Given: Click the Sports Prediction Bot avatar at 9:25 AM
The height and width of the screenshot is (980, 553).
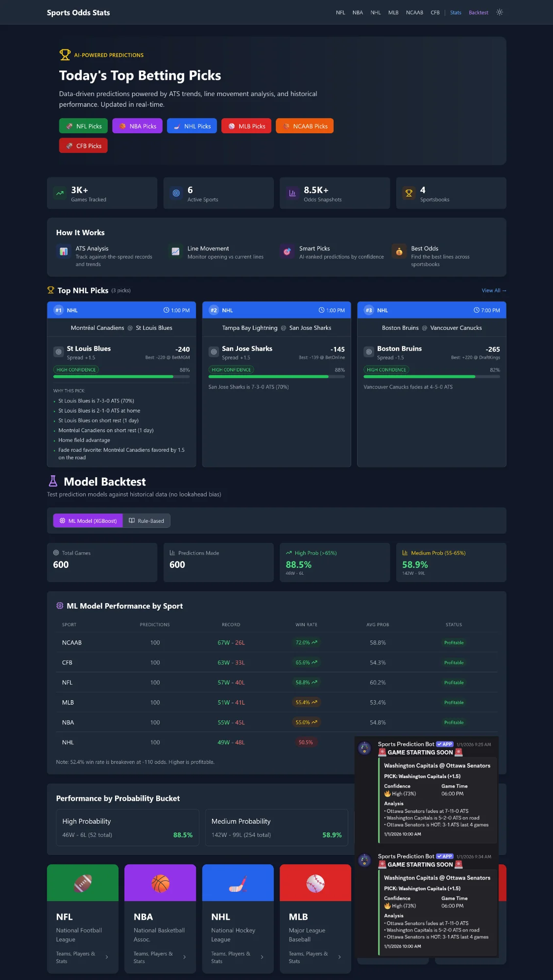Looking at the screenshot, I should [364, 748].
